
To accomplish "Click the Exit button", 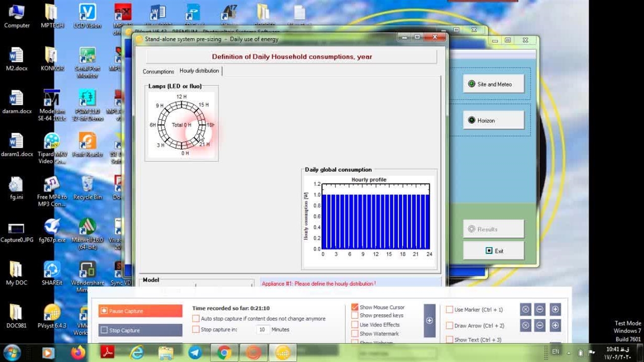I will click(x=494, y=251).
